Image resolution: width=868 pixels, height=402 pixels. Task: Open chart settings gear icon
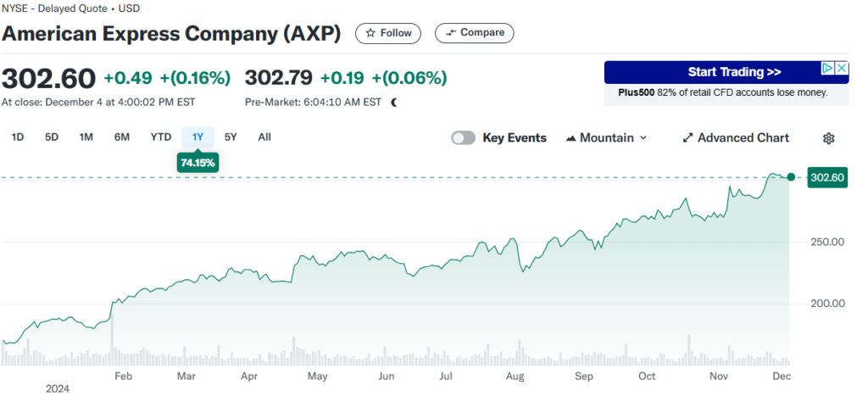coord(829,138)
